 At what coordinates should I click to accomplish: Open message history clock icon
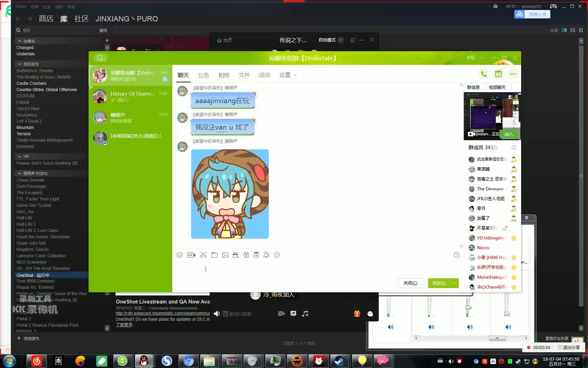click(x=457, y=255)
